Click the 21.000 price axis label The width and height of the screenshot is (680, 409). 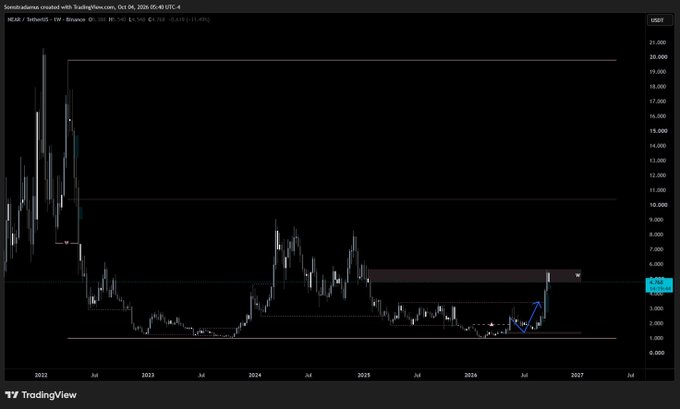tap(657, 43)
